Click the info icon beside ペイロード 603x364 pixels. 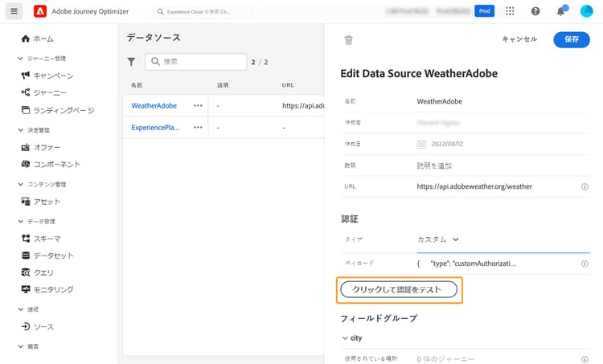585,264
